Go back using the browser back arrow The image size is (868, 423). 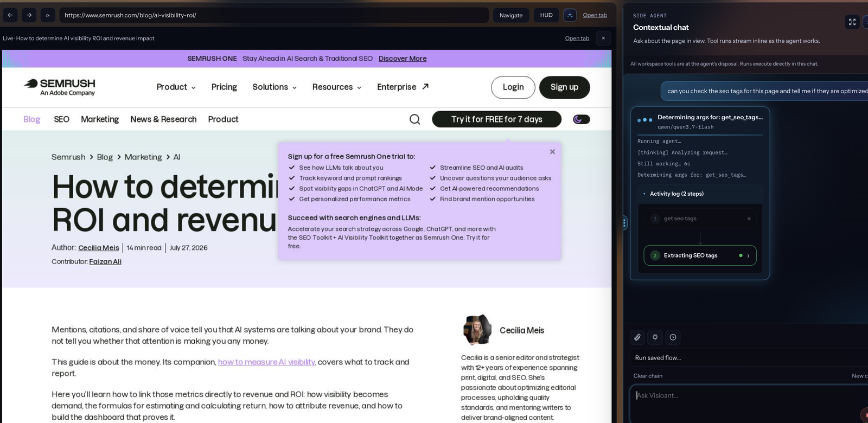coord(10,15)
